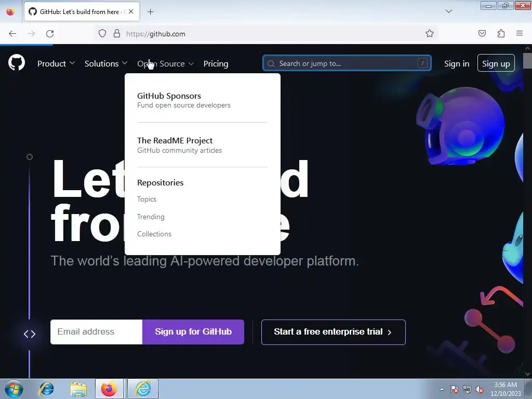Click the slash shortcut hint in the search box
532x399 pixels.
422,63
